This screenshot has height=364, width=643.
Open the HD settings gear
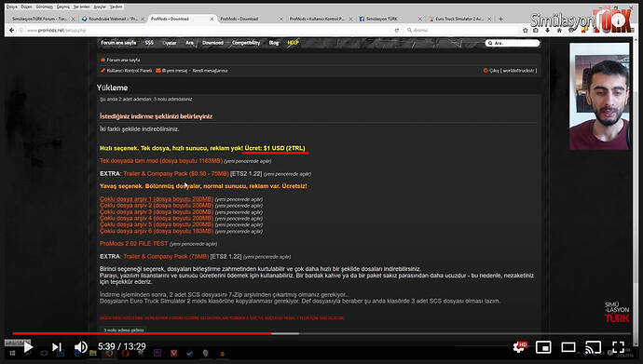tap(519, 347)
